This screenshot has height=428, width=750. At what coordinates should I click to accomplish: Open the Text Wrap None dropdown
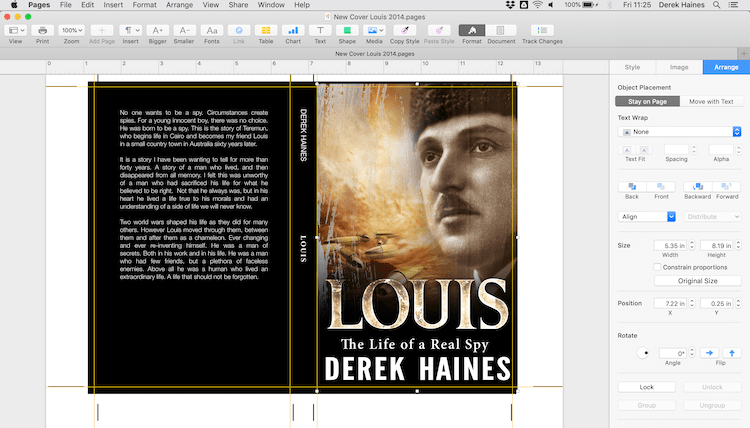click(680, 132)
